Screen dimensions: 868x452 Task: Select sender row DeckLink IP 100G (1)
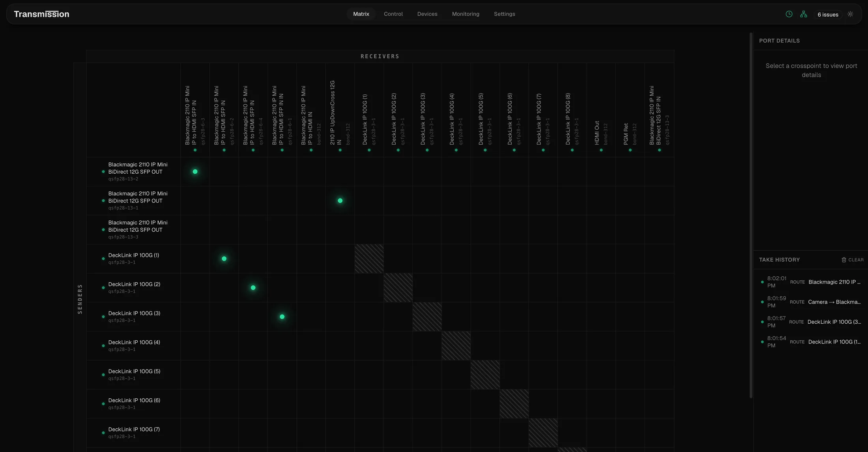click(x=134, y=259)
